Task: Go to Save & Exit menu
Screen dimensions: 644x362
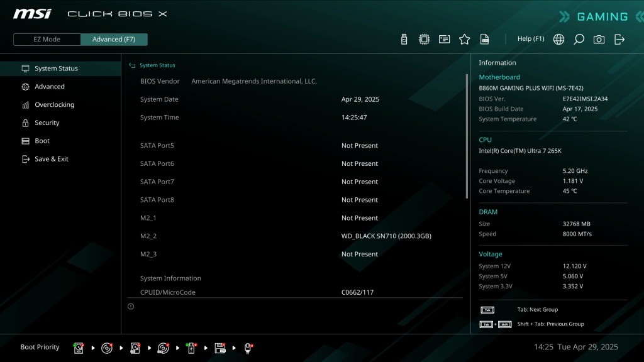Action: (51, 159)
